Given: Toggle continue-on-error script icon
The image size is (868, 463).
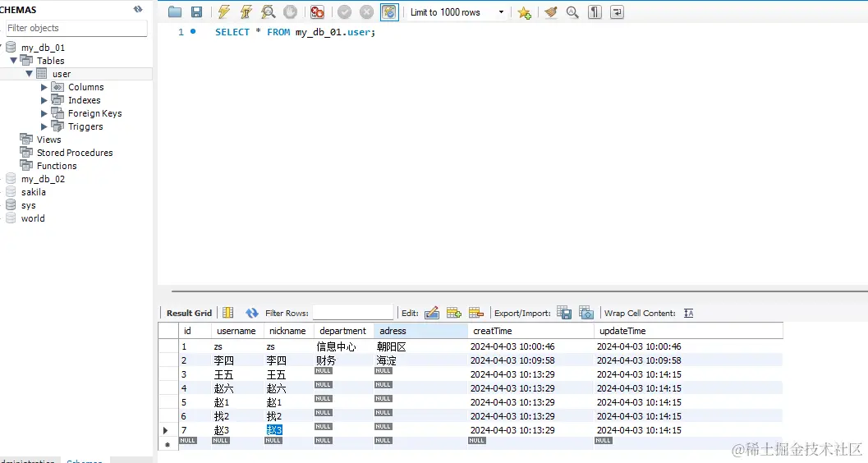Looking at the screenshot, I should click(317, 12).
